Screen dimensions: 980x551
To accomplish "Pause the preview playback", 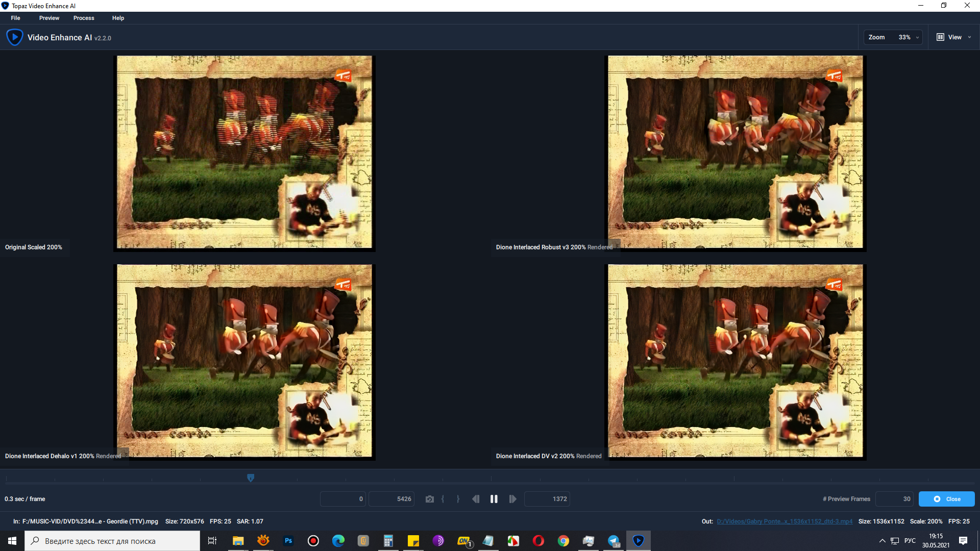I will [494, 499].
